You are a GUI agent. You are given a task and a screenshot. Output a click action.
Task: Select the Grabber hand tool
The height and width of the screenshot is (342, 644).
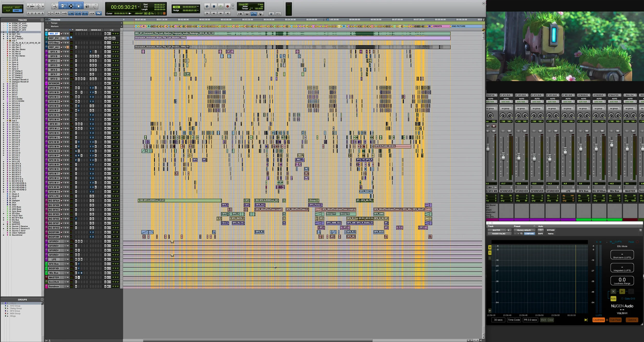79,6
